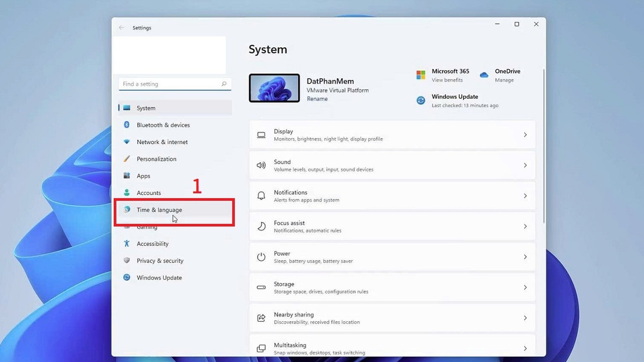Open the Power settings row
644x362 pixels.
[x=392, y=257]
